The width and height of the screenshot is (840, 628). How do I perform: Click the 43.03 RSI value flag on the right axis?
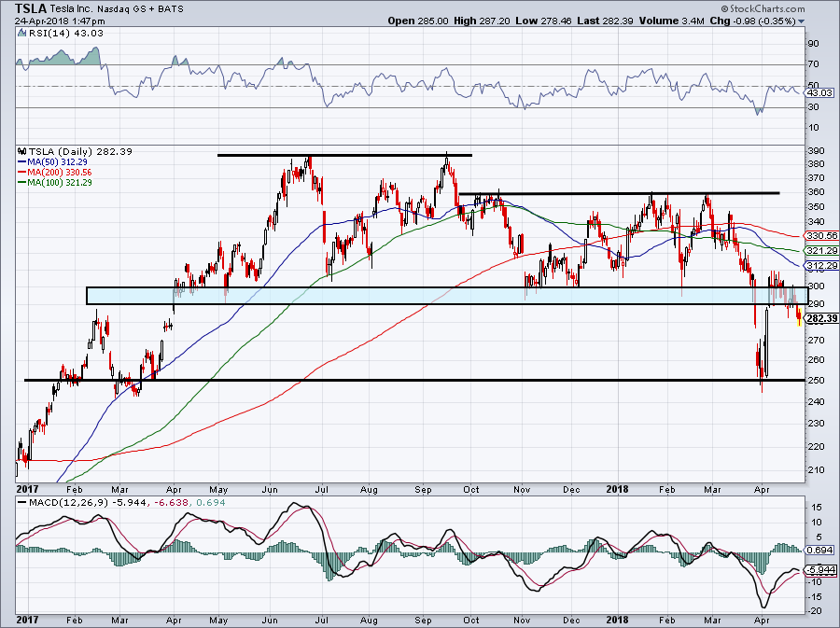click(x=819, y=92)
